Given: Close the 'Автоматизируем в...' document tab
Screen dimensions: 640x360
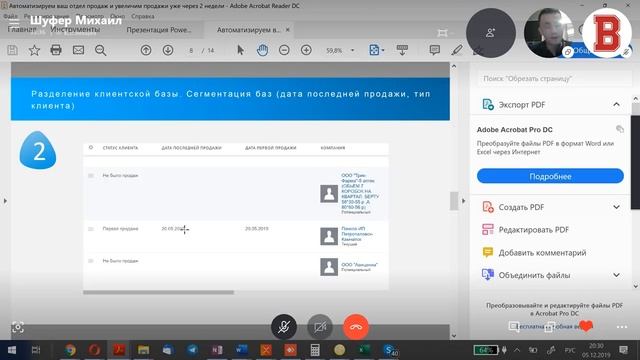Looking at the screenshot, I should (x=288, y=30).
